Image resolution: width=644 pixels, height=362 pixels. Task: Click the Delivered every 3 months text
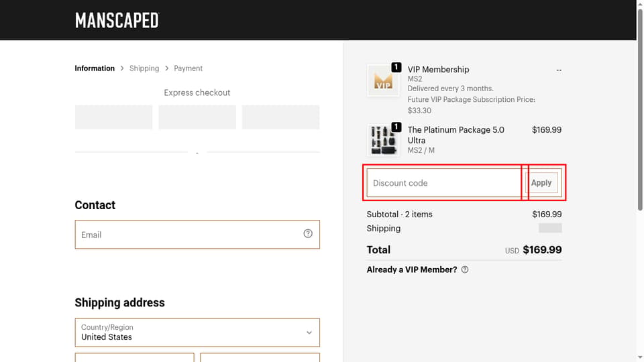click(451, 88)
